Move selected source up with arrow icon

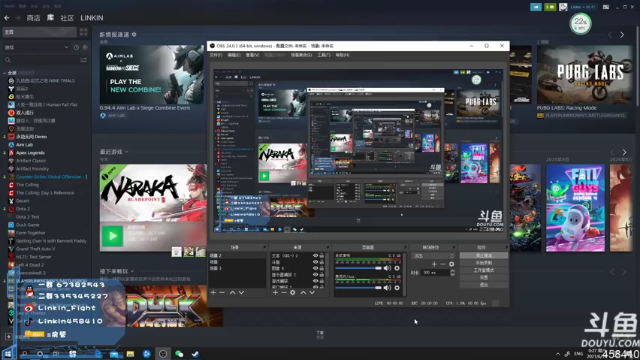coord(303,293)
